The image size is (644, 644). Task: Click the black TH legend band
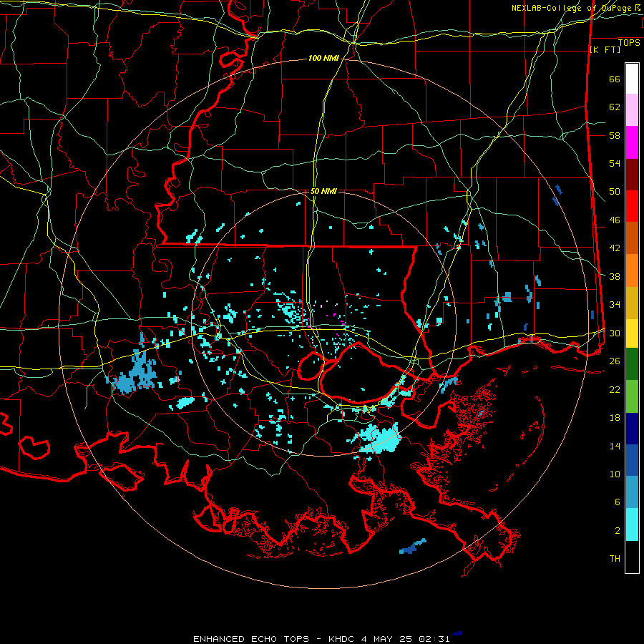632,557
